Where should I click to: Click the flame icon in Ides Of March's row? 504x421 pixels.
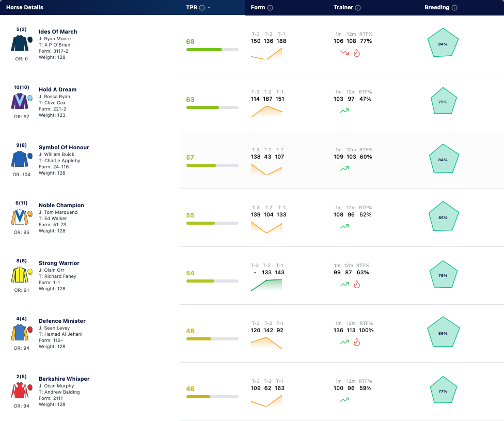pos(357,53)
